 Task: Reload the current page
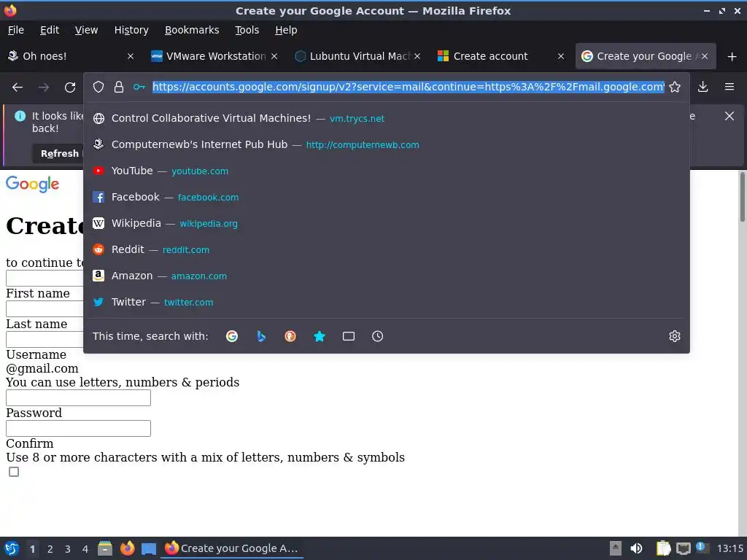pyautogui.click(x=70, y=87)
